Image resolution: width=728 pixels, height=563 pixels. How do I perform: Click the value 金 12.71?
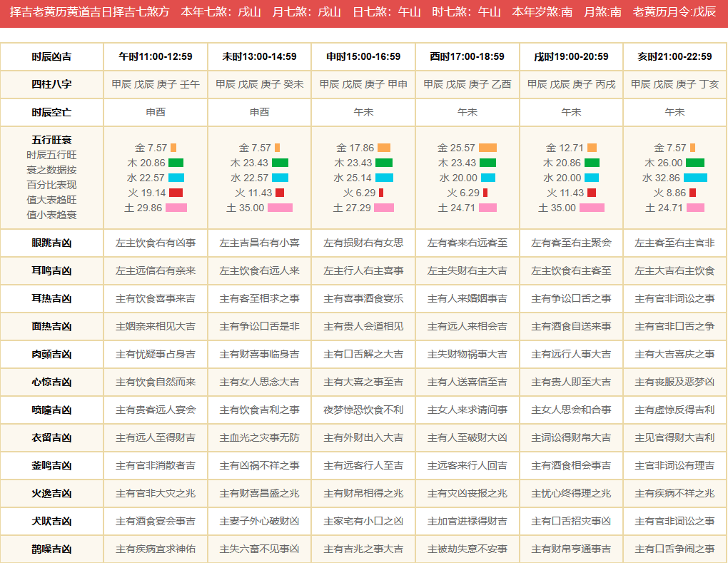[x=565, y=148]
